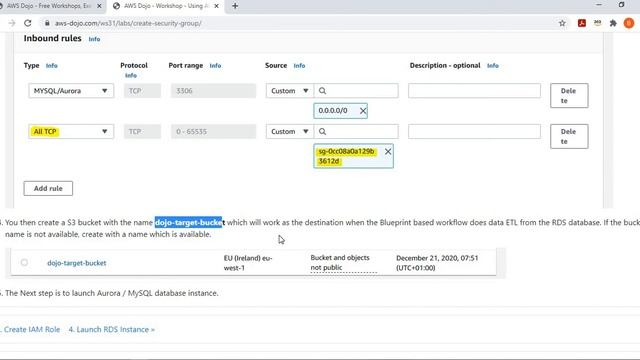Click the Inbound rules heading

click(52, 38)
